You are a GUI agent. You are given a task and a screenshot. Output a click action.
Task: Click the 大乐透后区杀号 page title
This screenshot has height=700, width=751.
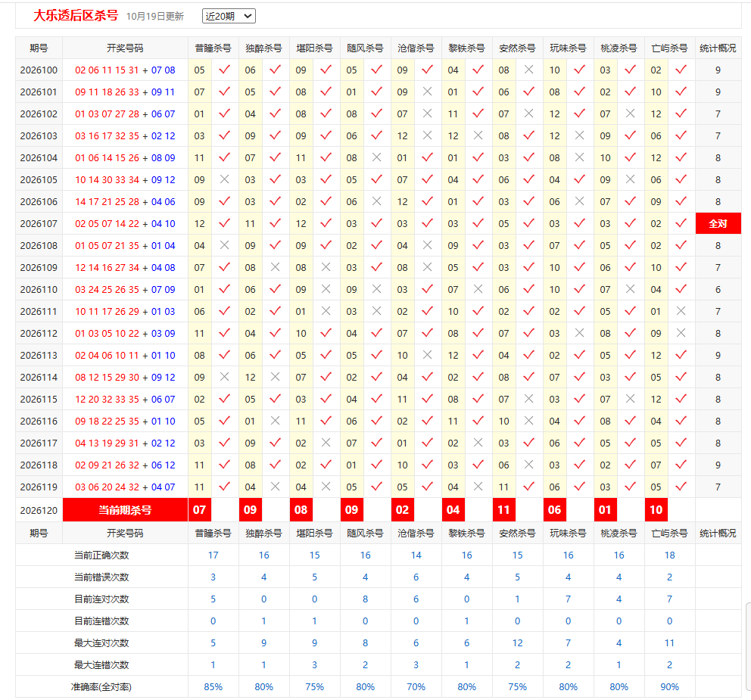[x=76, y=16]
